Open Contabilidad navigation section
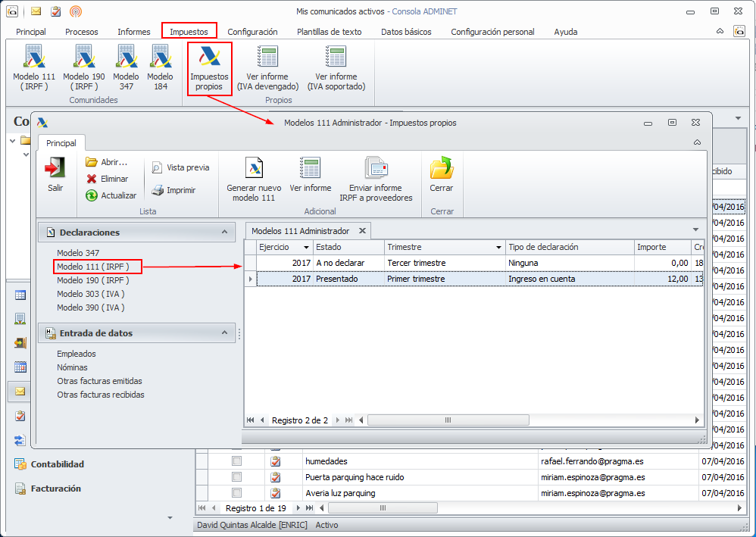The width and height of the screenshot is (756, 537). (x=49, y=464)
